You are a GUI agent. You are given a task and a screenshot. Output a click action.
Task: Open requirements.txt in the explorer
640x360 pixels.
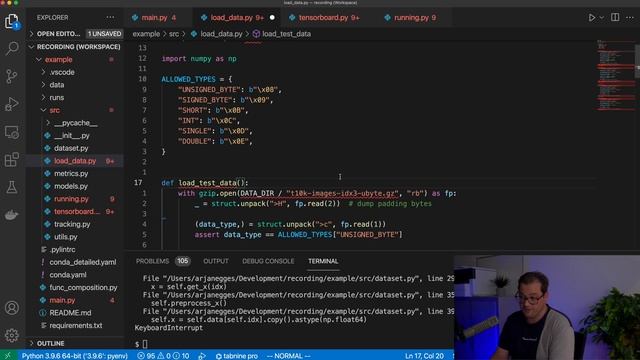click(75, 325)
